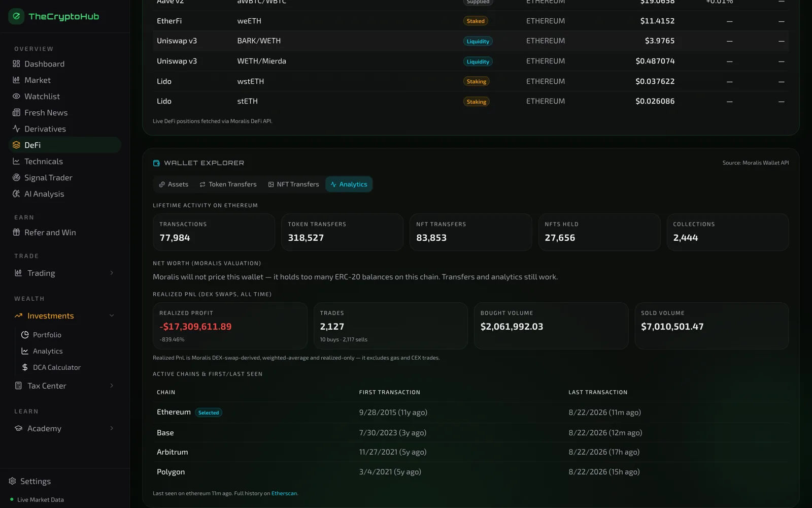The width and height of the screenshot is (812, 508).
Task: Click the Collections value 2,444
Action: 686,238
